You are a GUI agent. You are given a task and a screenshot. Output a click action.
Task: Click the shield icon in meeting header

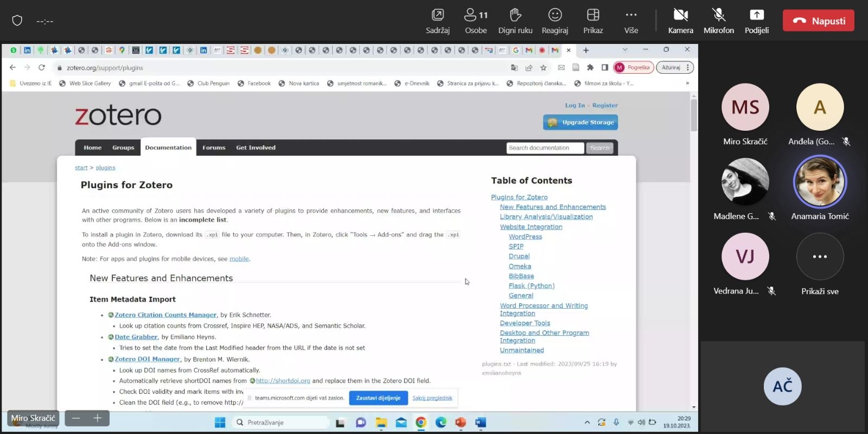coord(17,21)
